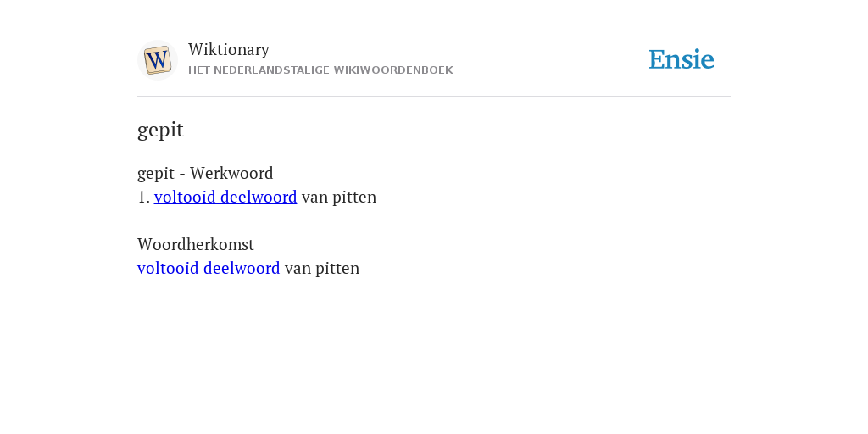
Task: Follow the voltooid link under Woordherkomst
Action: [x=168, y=268]
